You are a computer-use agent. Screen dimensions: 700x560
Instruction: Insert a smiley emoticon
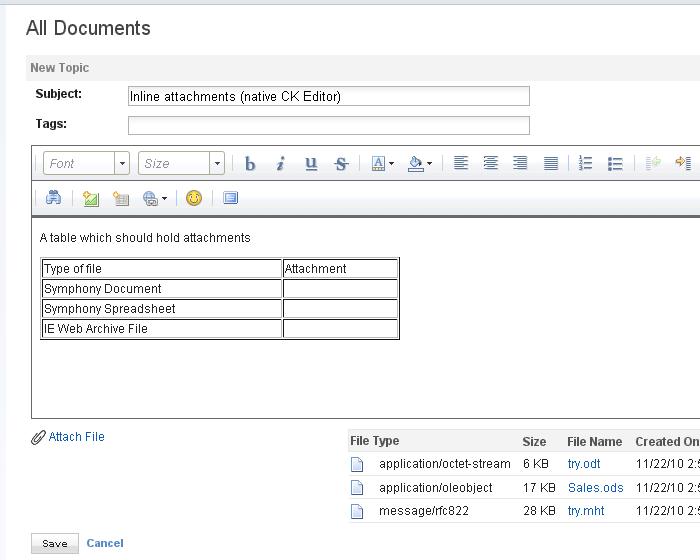tap(194, 198)
